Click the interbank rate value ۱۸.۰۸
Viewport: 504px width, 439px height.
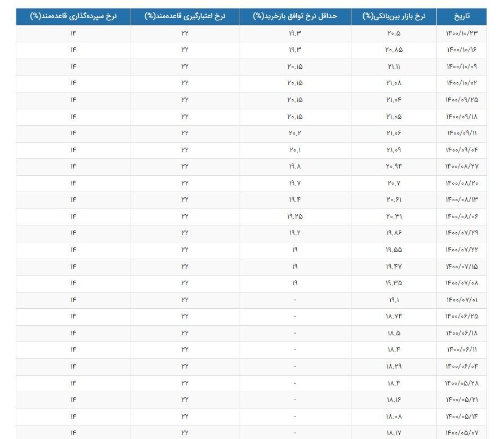[394, 416]
